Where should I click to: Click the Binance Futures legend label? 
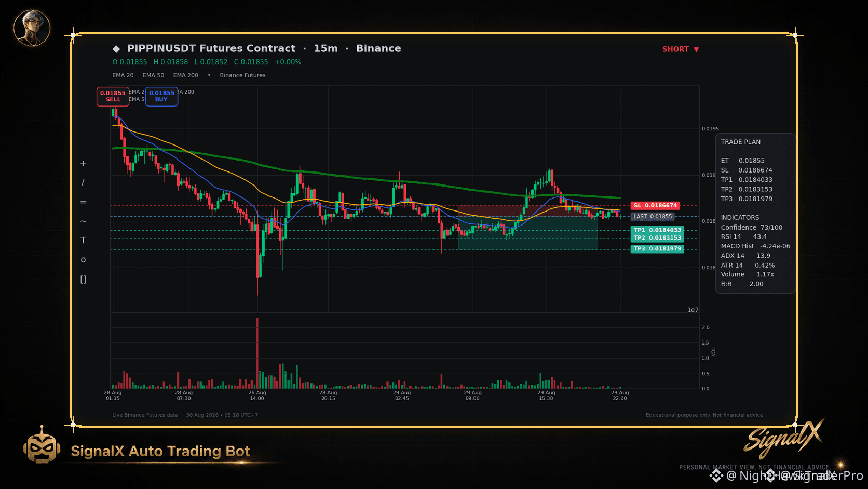tap(242, 75)
